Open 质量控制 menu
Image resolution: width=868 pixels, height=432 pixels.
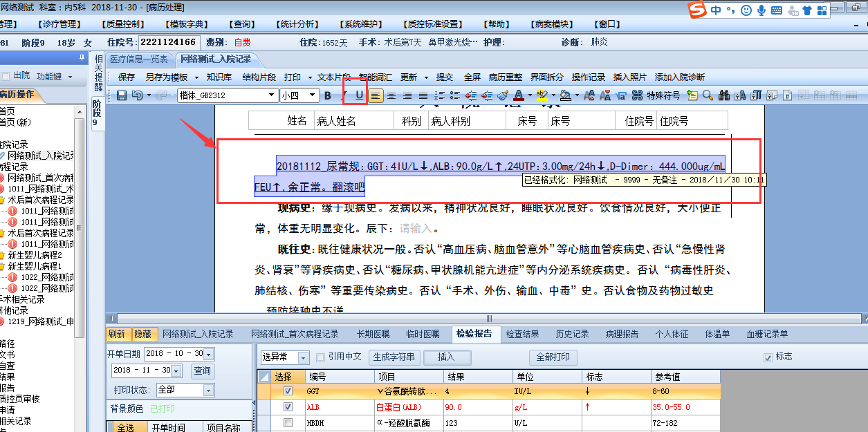click(124, 24)
